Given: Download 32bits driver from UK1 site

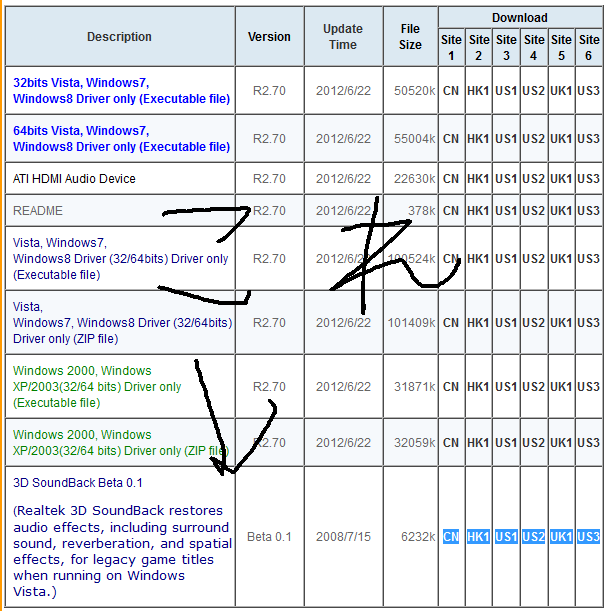Looking at the screenshot, I should click(561, 90).
